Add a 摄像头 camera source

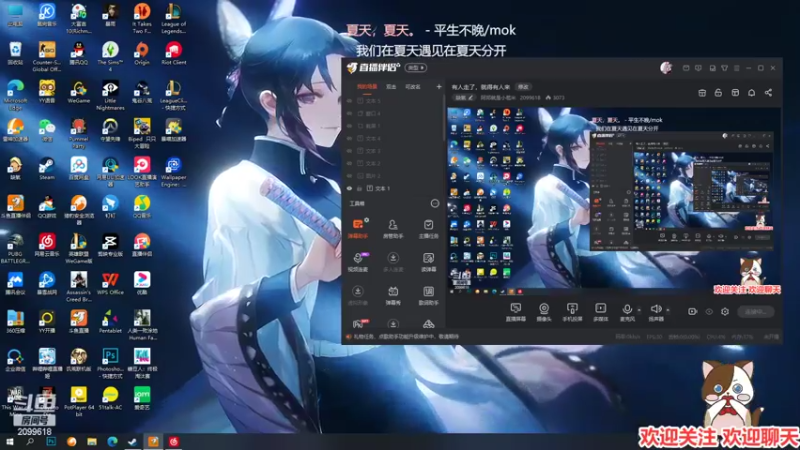click(x=544, y=312)
